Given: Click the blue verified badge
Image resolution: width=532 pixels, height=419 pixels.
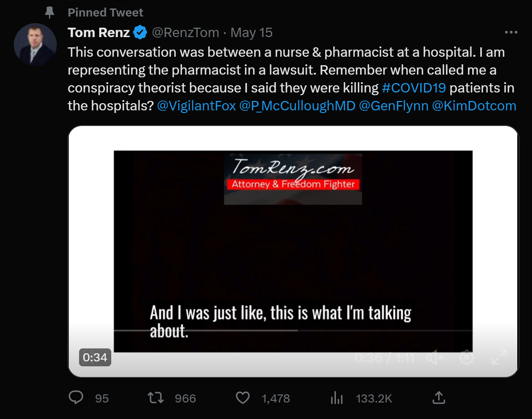Looking at the screenshot, I should [x=141, y=33].
